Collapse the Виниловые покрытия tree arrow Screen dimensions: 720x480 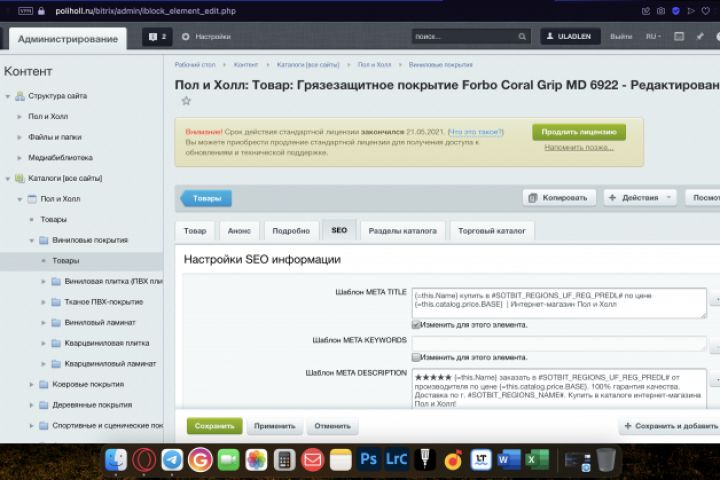point(32,241)
